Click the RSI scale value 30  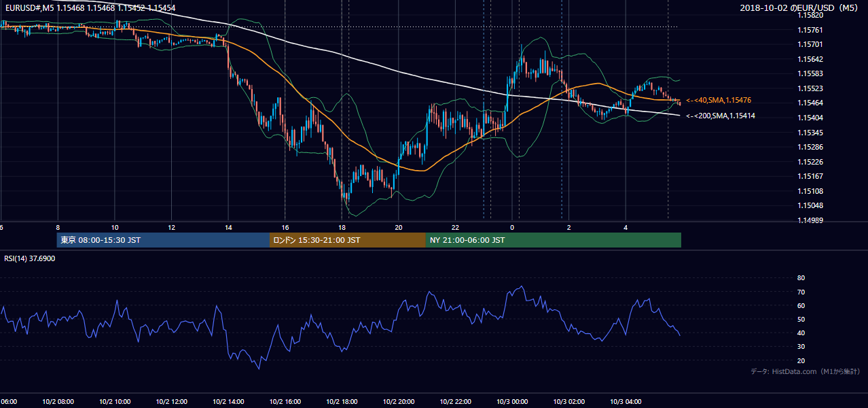(801, 347)
